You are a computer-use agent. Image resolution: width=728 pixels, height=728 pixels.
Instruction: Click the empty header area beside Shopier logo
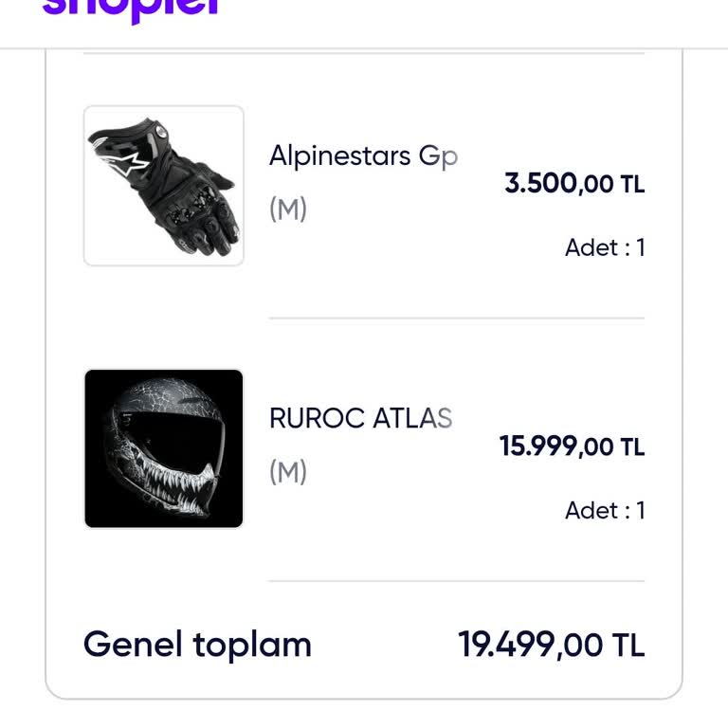click(474, 19)
